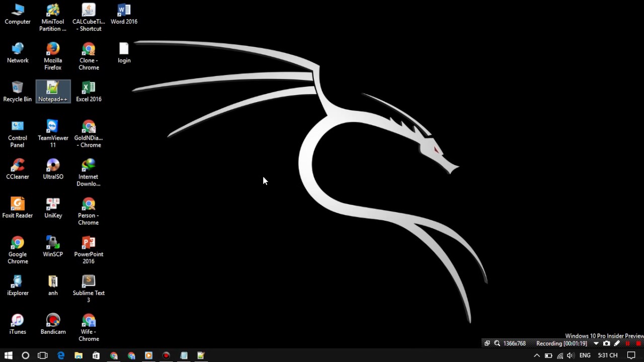This screenshot has width=644, height=362.
Task: Expand the Bandicam recording options dropdown arrow
Action: (x=596, y=343)
